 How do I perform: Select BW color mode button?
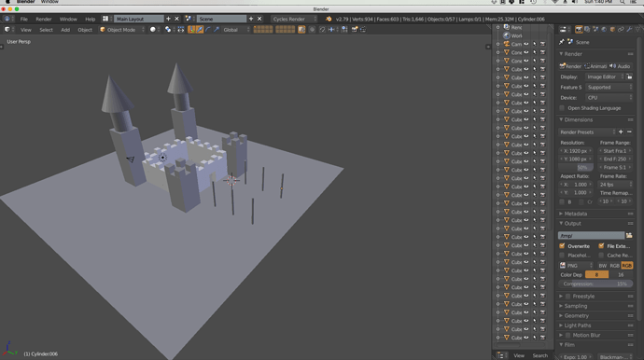(x=603, y=266)
